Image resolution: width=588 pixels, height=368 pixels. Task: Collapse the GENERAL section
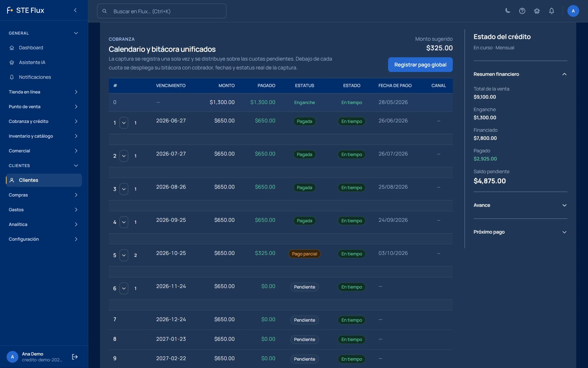pos(76,33)
